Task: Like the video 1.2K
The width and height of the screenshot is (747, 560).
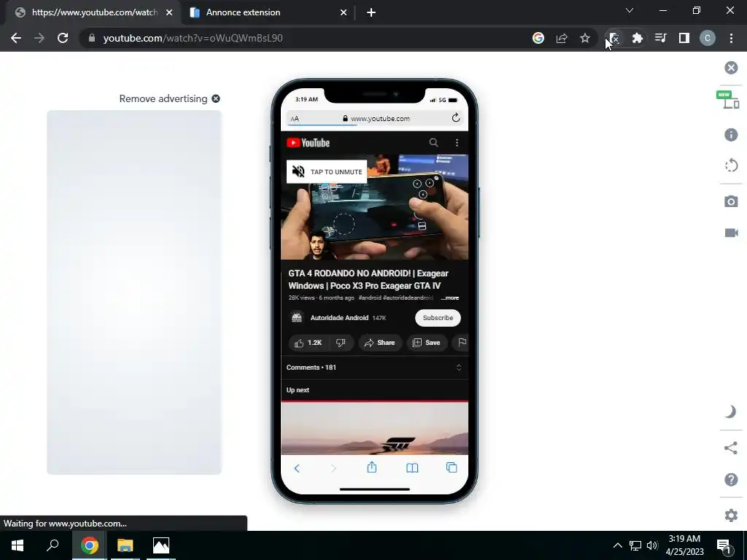Action: tap(309, 343)
